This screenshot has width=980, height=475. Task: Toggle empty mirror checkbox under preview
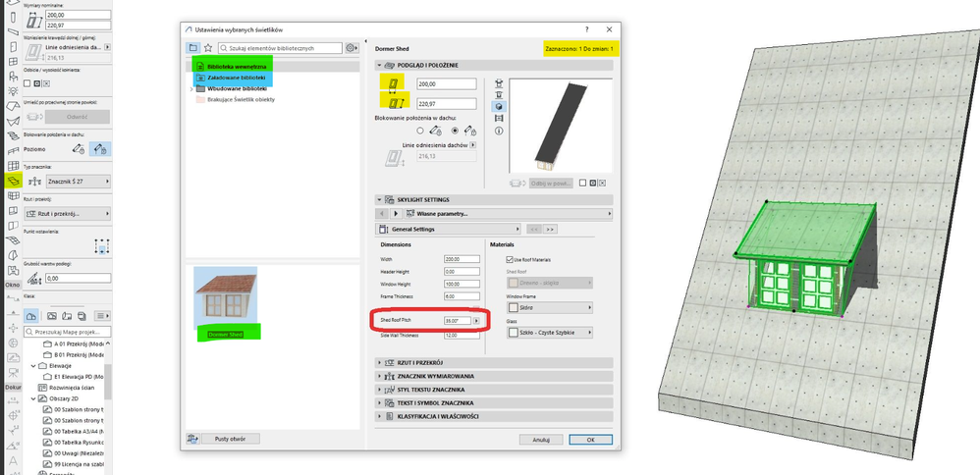click(x=582, y=184)
